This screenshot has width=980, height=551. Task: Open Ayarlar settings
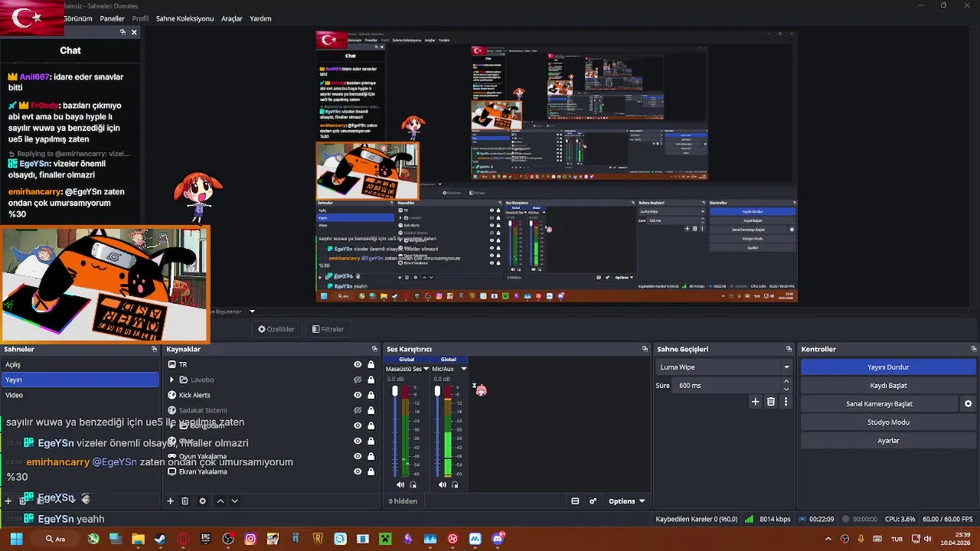(x=888, y=441)
